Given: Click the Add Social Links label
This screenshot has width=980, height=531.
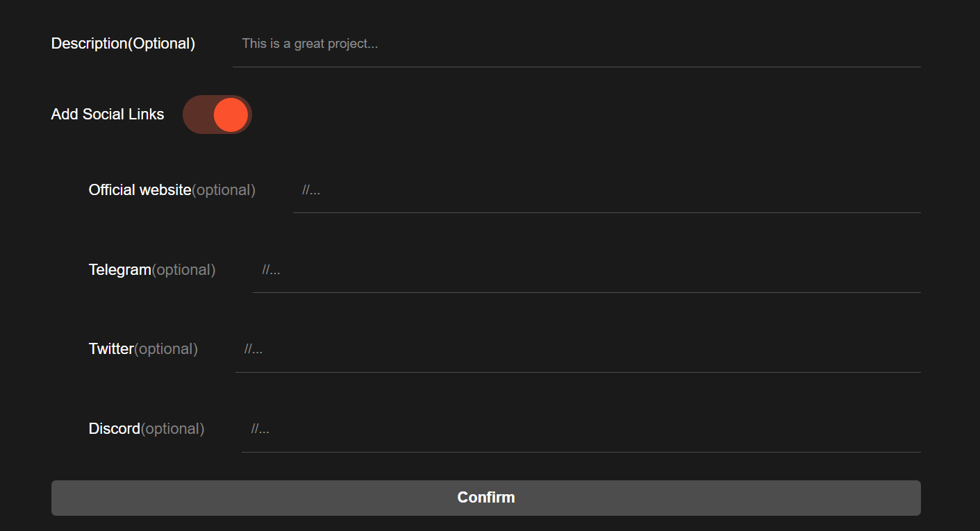Looking at the screenshot, I should tap(108, 115).
